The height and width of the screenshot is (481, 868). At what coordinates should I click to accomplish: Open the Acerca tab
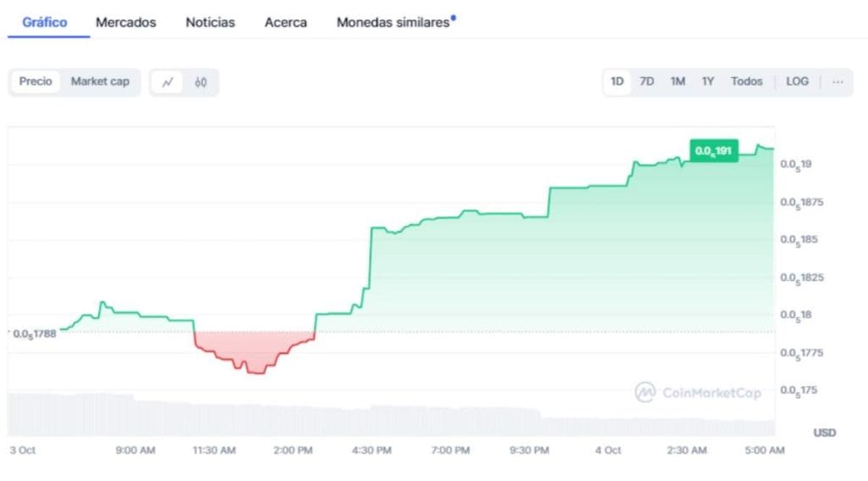[286, 22]
